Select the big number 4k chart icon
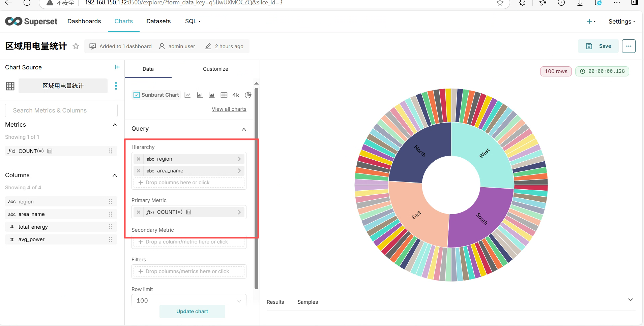This screenshot has width=644, height=326. (236, 95)
